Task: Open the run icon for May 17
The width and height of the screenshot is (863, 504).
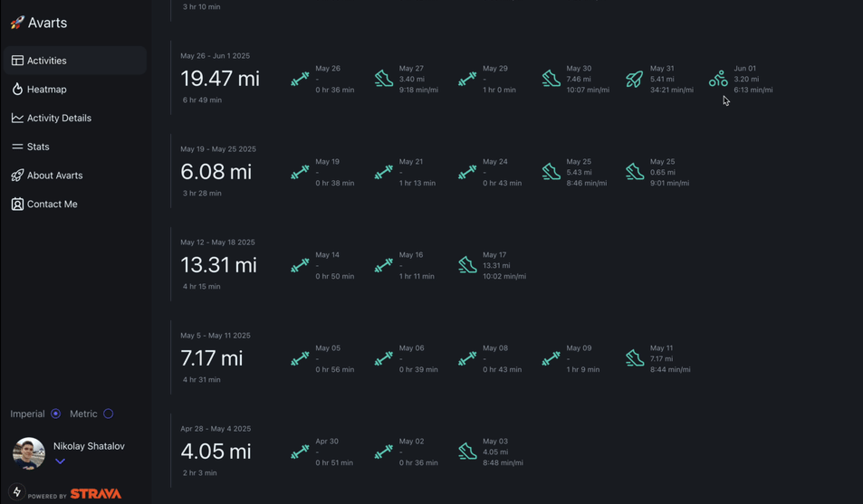Action: point(467,265)
